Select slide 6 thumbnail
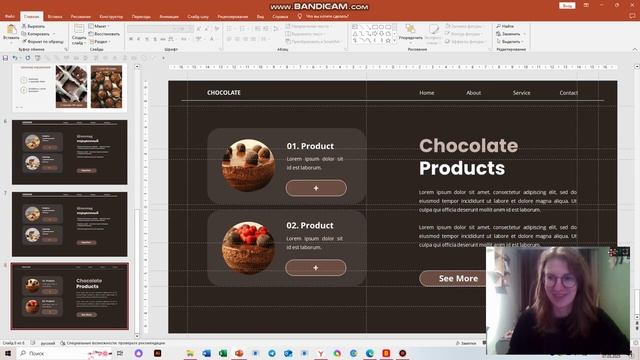The height and width of the screenshot is (360, 640). coord(69,152)
